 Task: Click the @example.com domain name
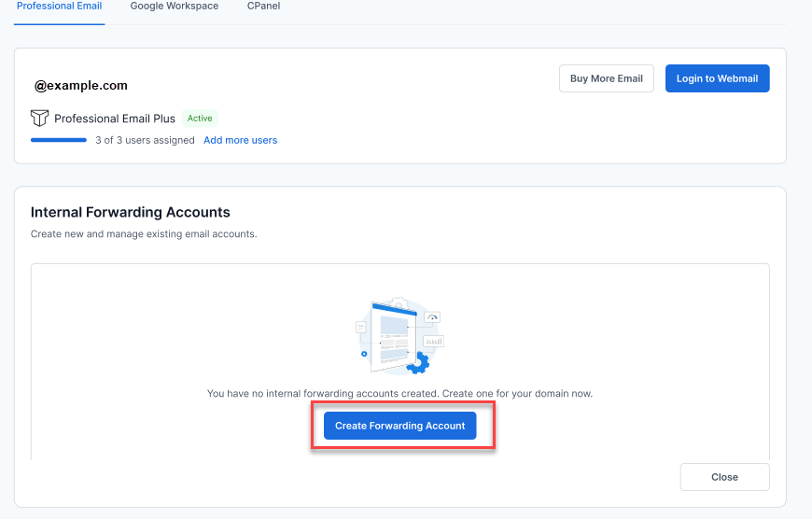pyautogui.click(x=81, y=85)
